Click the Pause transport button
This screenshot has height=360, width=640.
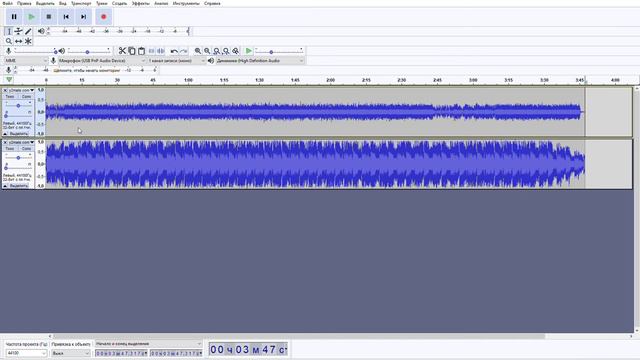point(14,17)
